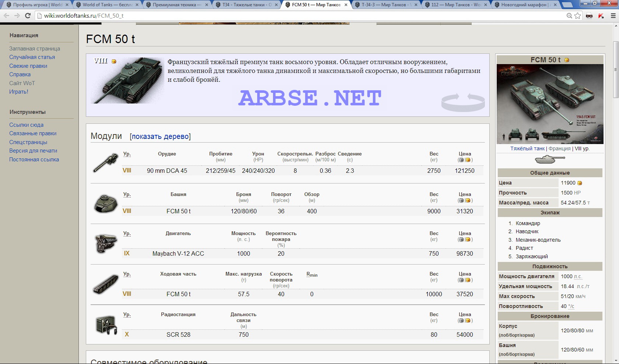
Task: Bookmark this page with the star icon
Action: click(x=577, y=16)
